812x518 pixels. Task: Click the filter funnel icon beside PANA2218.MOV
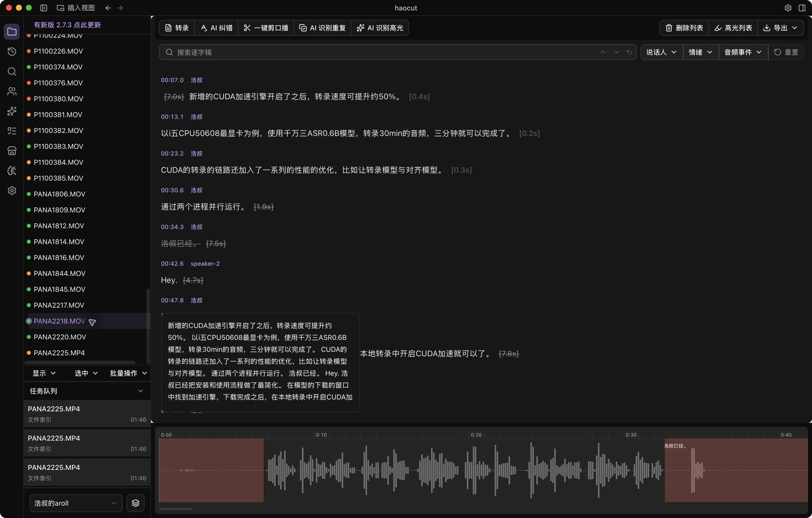pos(92,322)
